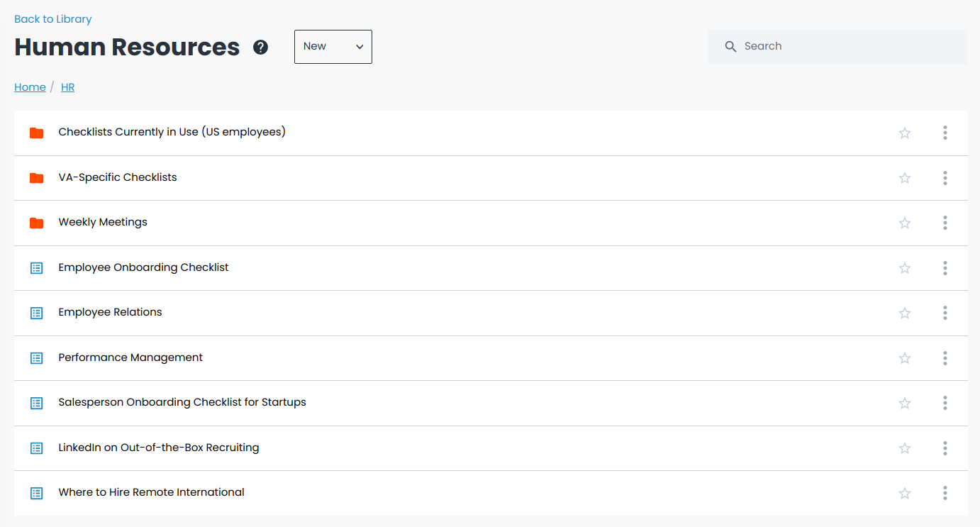Click the VA-Specific Checklists folder icon

click(37, 178)
